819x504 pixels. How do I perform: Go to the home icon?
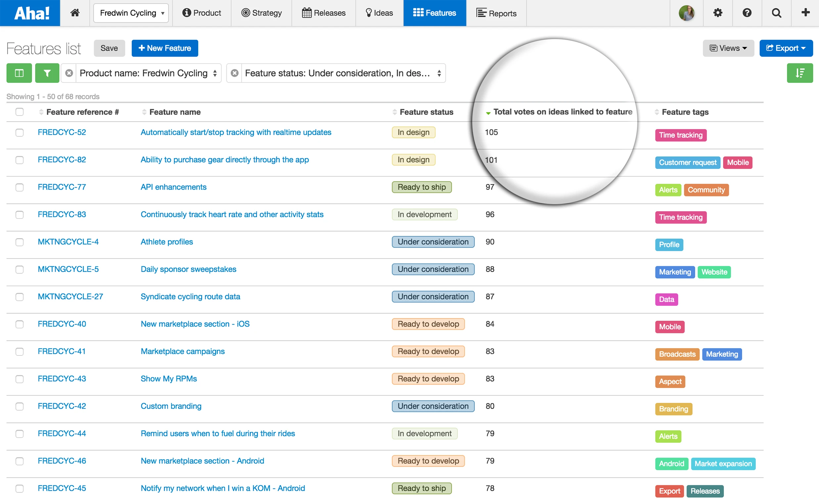75,13
